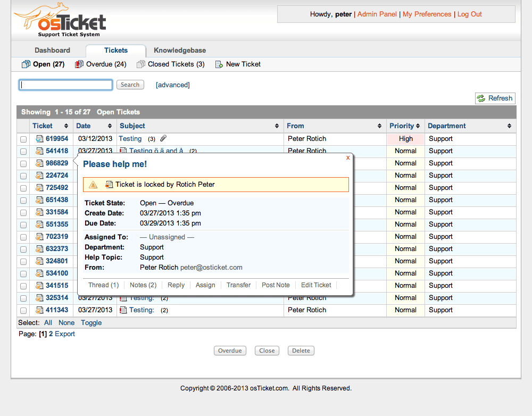Open the Knowledgebase tab
The width and height of the screenshot is (532, 416).
pos(180,50)
